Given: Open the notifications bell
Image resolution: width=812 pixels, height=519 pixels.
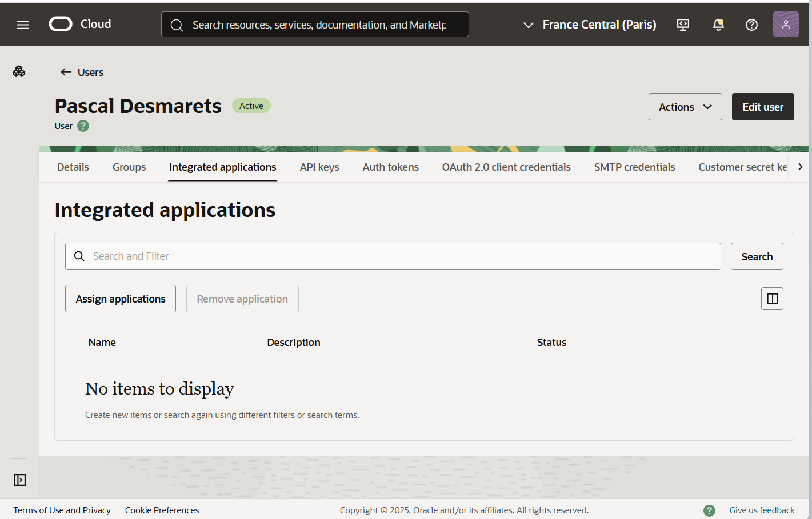Looking at the screenshot, I should [718, 24].
